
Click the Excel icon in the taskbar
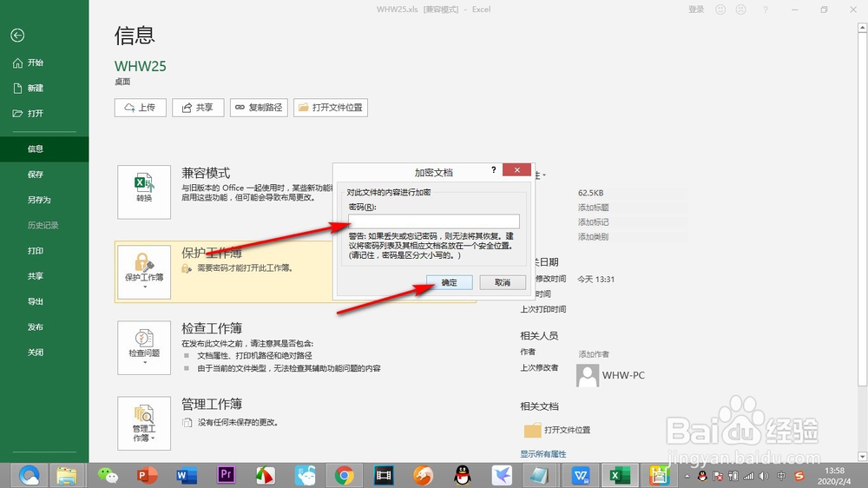pos(620,475)
